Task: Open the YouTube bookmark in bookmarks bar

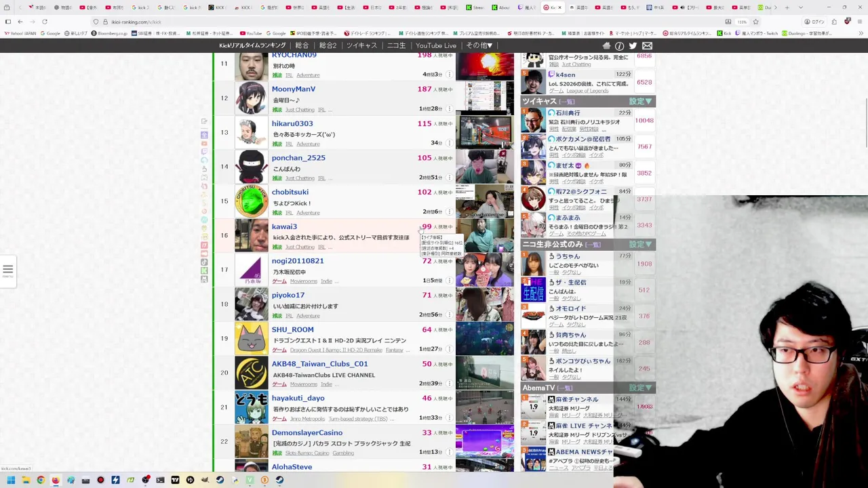Action: tap(251, 33)
